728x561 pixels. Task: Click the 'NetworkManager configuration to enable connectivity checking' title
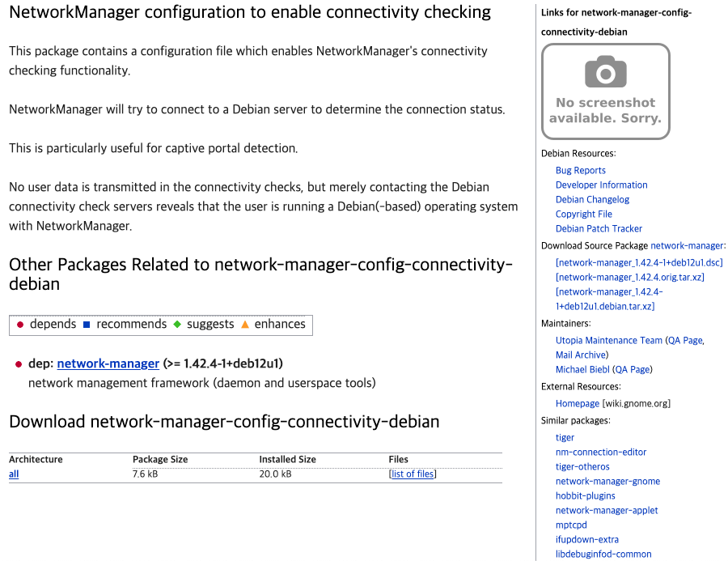[250, 12]
